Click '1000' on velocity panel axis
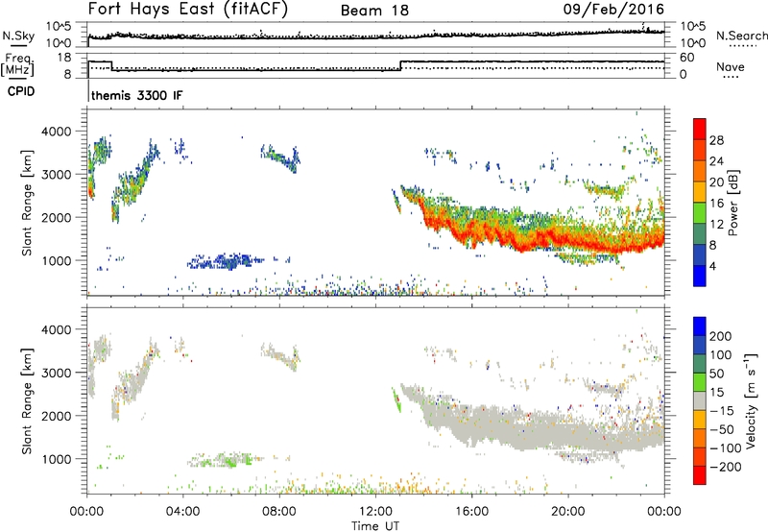The width and height of the screenshot is (768, 532). 57,459
